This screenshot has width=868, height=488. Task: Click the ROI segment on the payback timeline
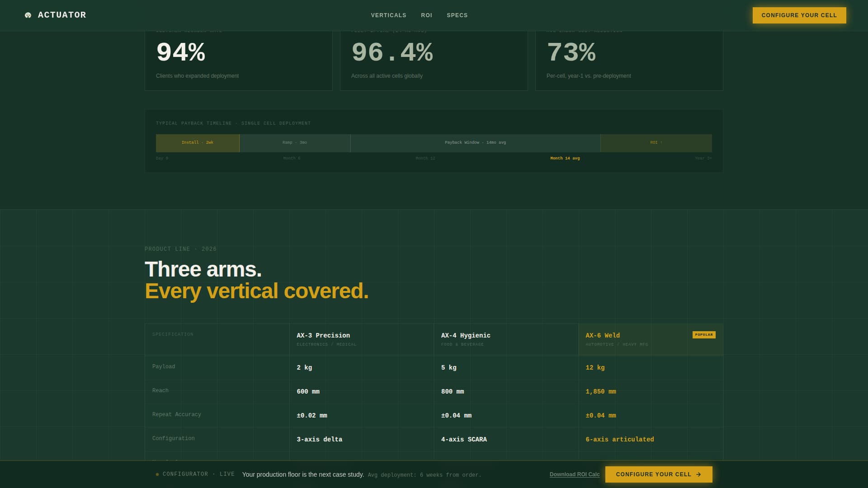656,143
